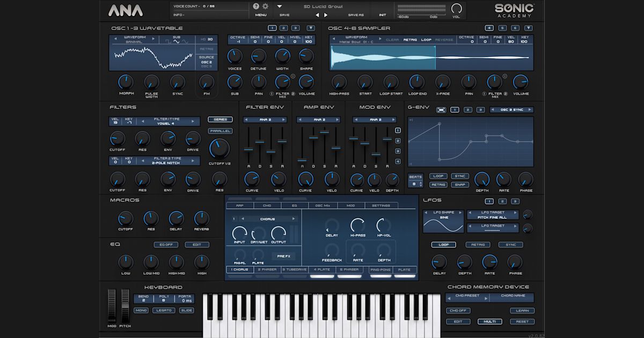Click the CUTOFF 1/2 large knob

(x=219, y=149)
